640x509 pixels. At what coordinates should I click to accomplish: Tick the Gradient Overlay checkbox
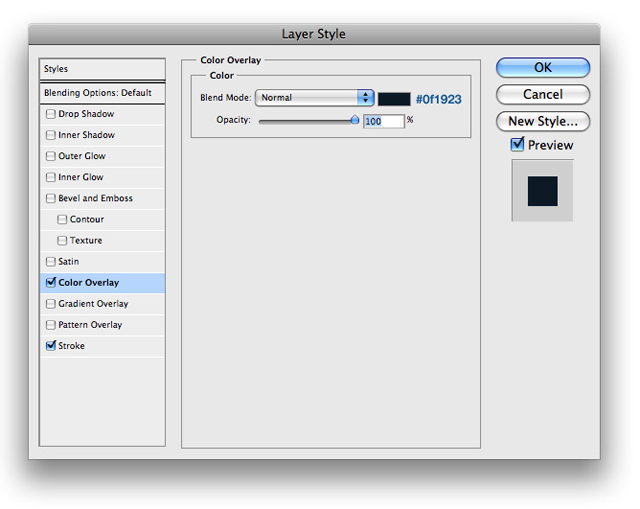(x=51, y=304)
